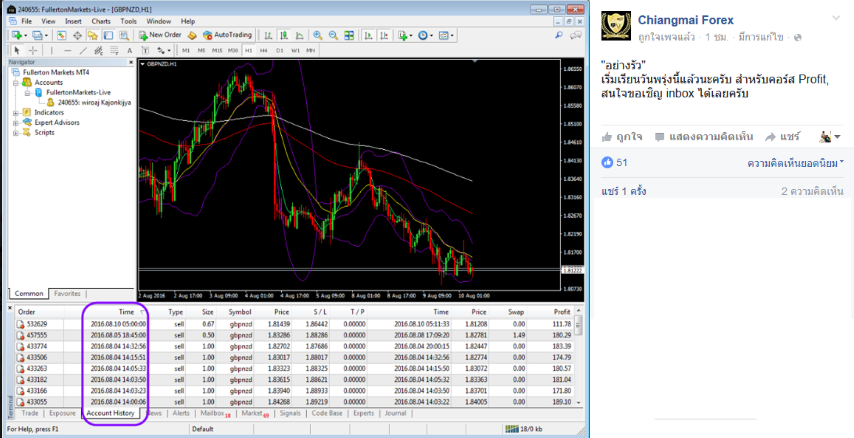Open search magnifier in toolbar
This screenshot has width=854, height=438.
(559, 35)
